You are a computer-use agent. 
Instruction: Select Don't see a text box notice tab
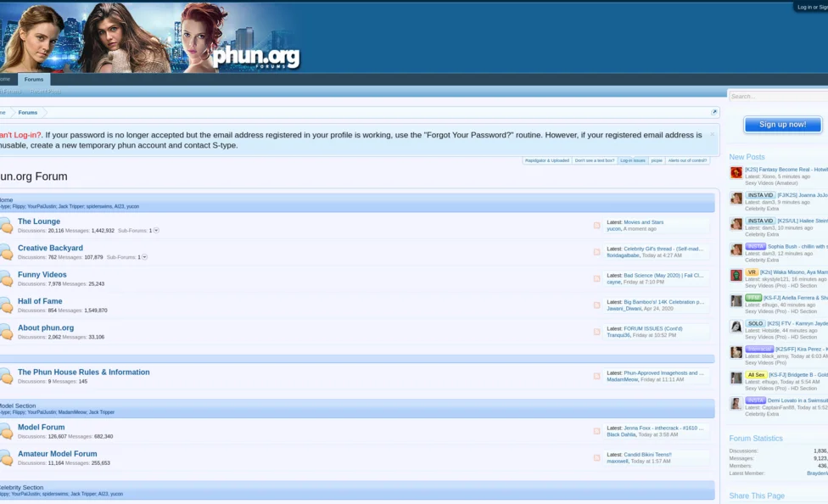(x=595, y=160)
